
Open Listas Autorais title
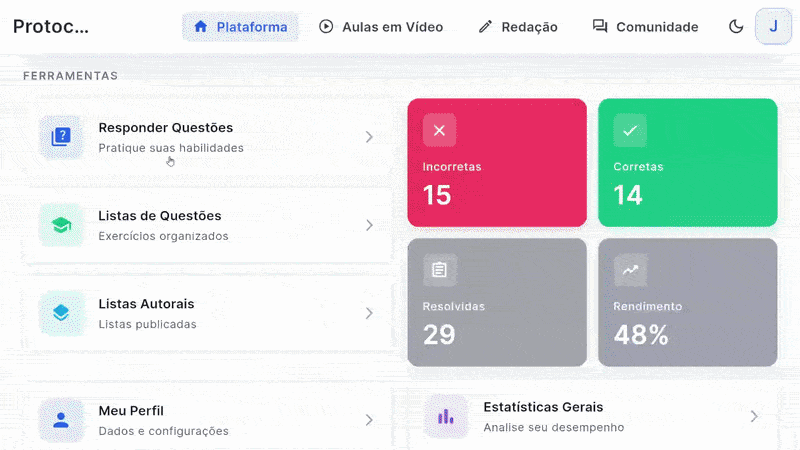pos(146,304)
